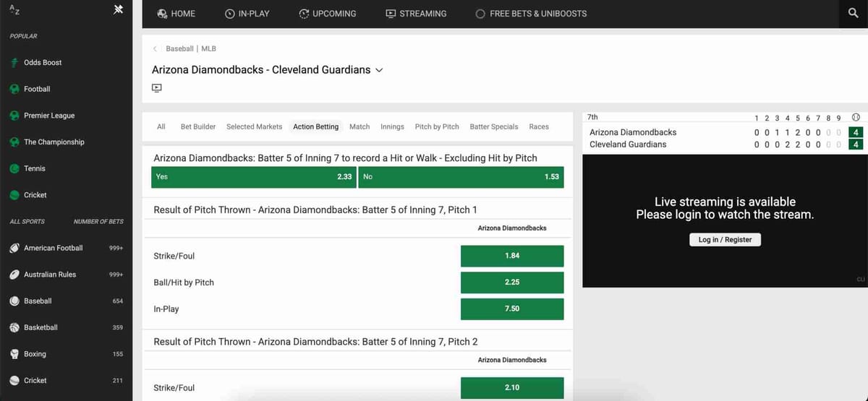Click the popular Cricket icon above All Sports

14,195
